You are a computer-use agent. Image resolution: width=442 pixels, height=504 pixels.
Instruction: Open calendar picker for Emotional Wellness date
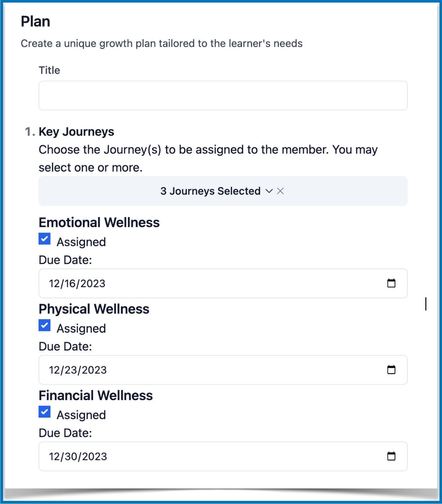(391, 283)
